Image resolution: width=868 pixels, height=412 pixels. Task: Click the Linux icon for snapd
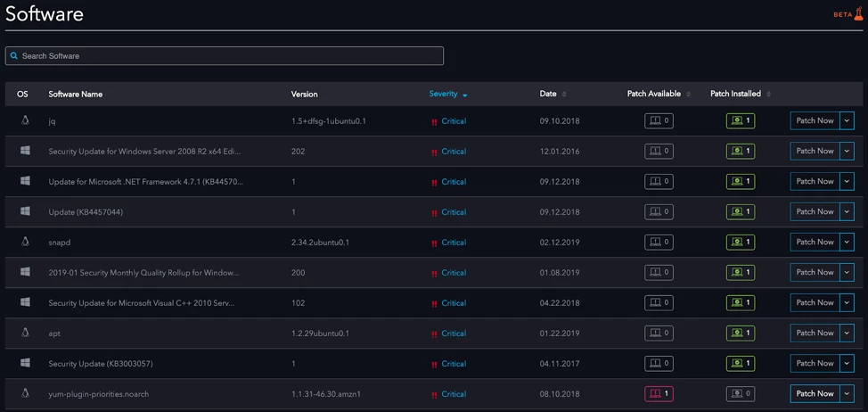tap(25, 242)
